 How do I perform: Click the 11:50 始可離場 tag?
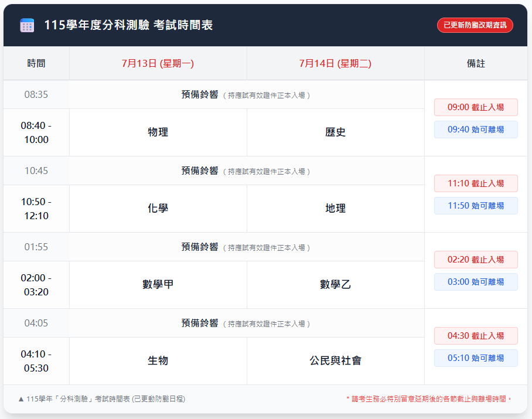point(476,206)
